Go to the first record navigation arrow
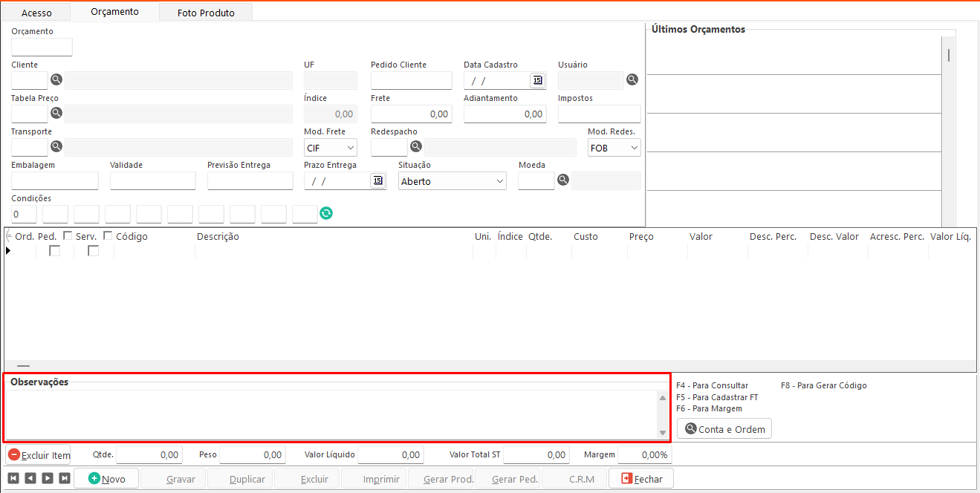 (13, 479)
